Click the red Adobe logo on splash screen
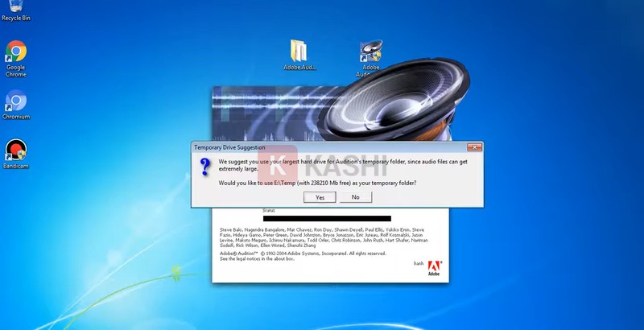 (432, 268)
